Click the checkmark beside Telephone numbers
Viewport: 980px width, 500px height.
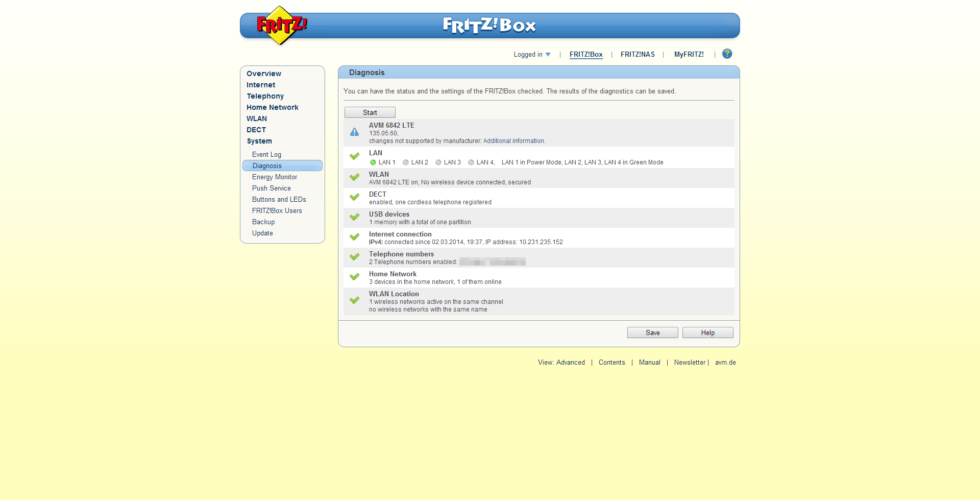[x=354, y=257]
